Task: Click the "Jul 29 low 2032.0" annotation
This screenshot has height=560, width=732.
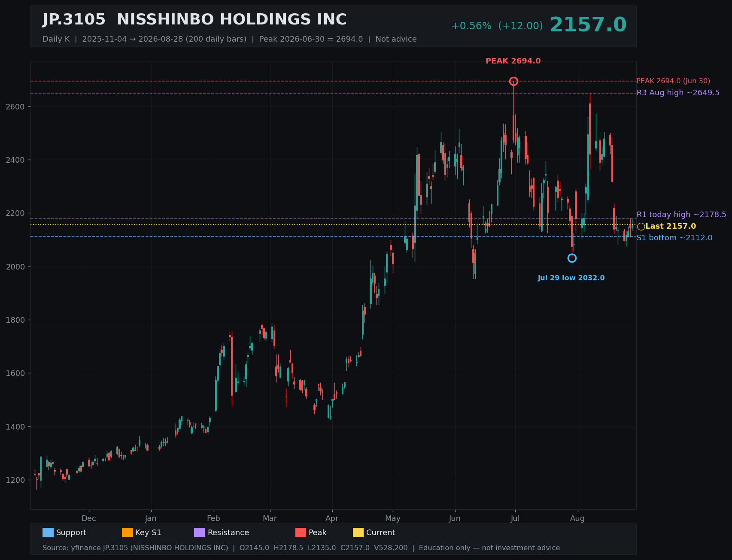Action: [x=571, y=278]
